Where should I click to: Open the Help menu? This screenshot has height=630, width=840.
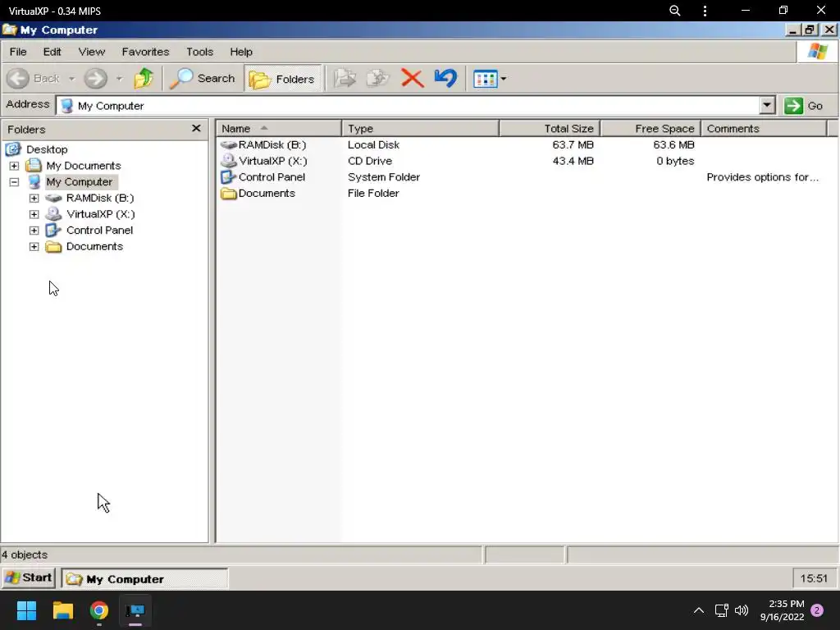241,52
